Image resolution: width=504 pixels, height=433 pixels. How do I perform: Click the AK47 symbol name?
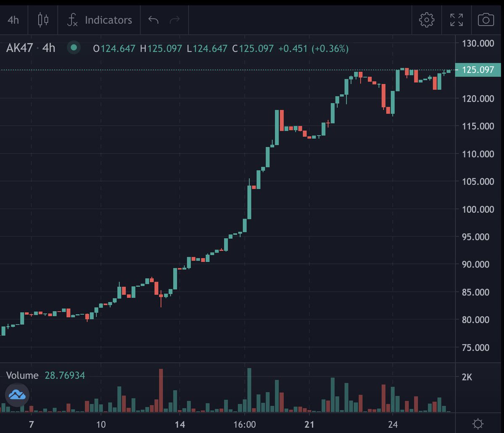click(19, 48)
